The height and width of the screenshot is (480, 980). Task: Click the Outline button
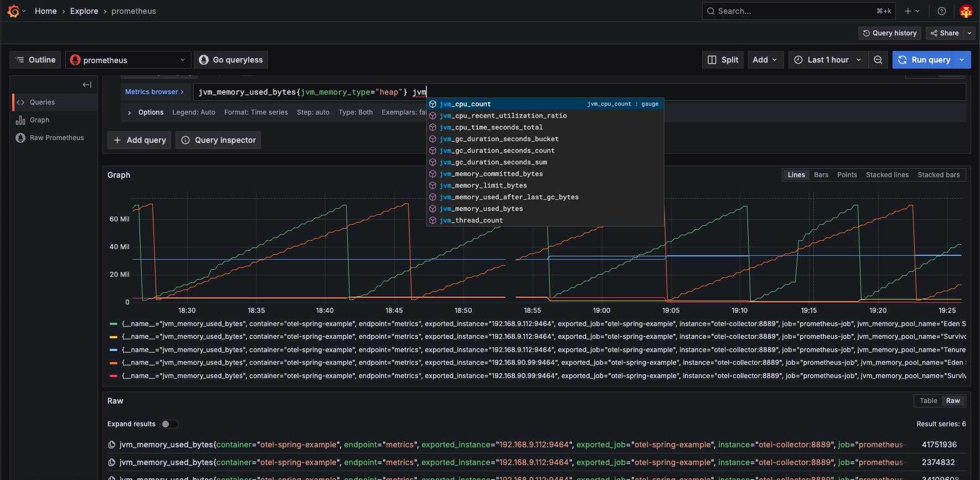(36, 60)
